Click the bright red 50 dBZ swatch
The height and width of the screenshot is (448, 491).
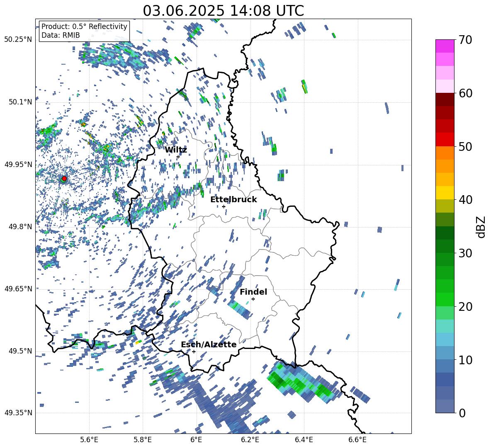coord(445,140)
